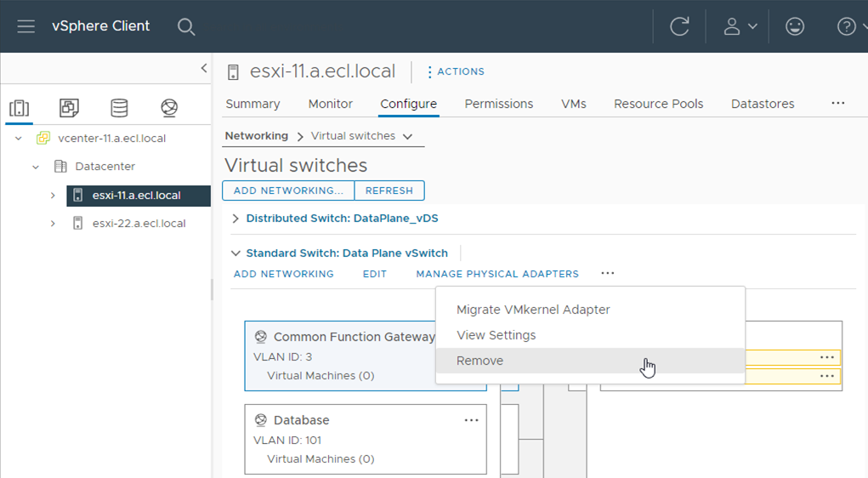868x478 pixels.
Task: Expand Distributed Switch DataPlane_vDS section
Action: coord(235,219)
